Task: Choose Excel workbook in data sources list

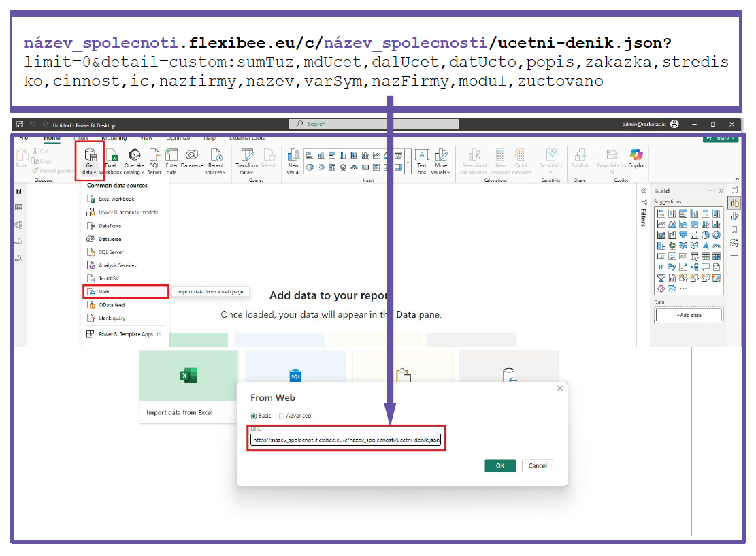Action: 125,199
